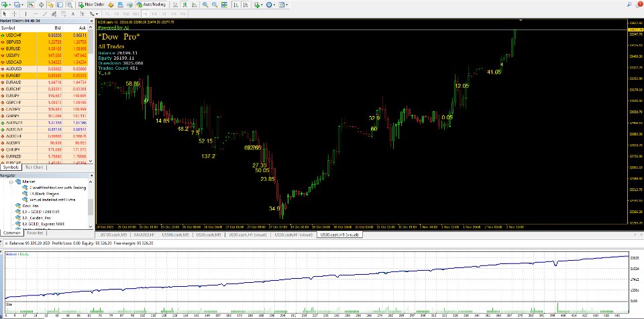Toggle chart auto scroll
The width and height of the screenshot is (644, 319).
pyautogui.click(x=236, y=5)
